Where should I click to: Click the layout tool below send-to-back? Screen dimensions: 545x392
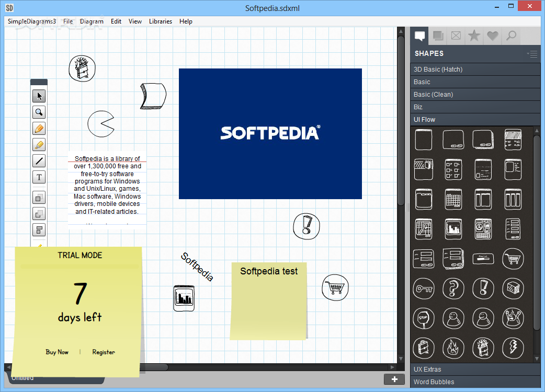click(x=39, y=230)
